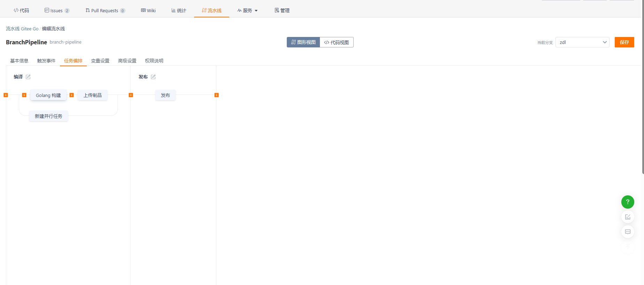Switch to 代码视图 code view
The height and width of the screenshot is (285, 644).
click(336, 42)
